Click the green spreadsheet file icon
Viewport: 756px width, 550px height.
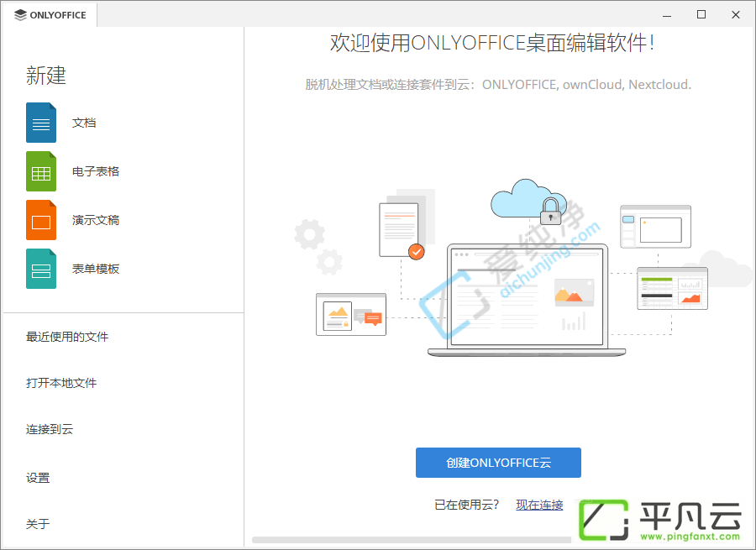click(41, 171)
